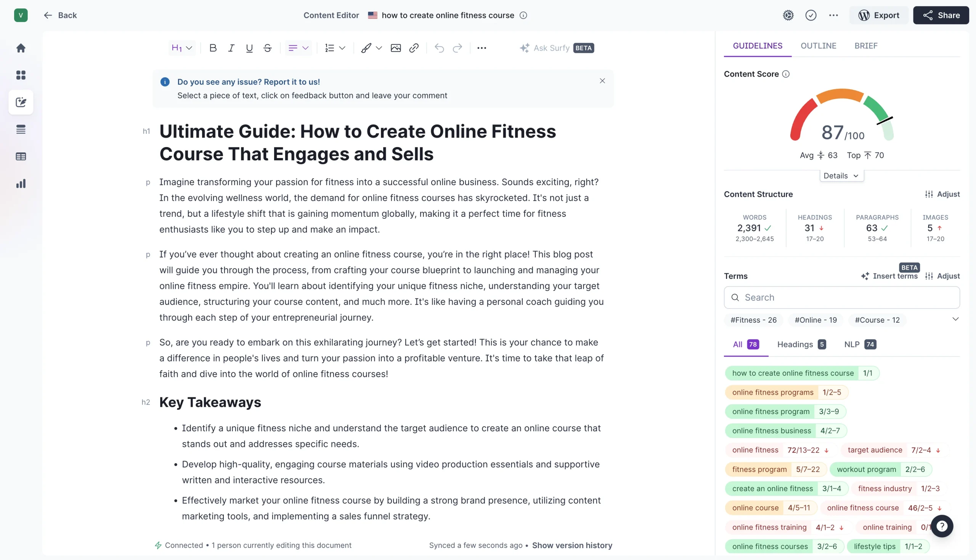Click the undo arrow icon
Screen dimensions: 976x560
click(x=439, y=48)
